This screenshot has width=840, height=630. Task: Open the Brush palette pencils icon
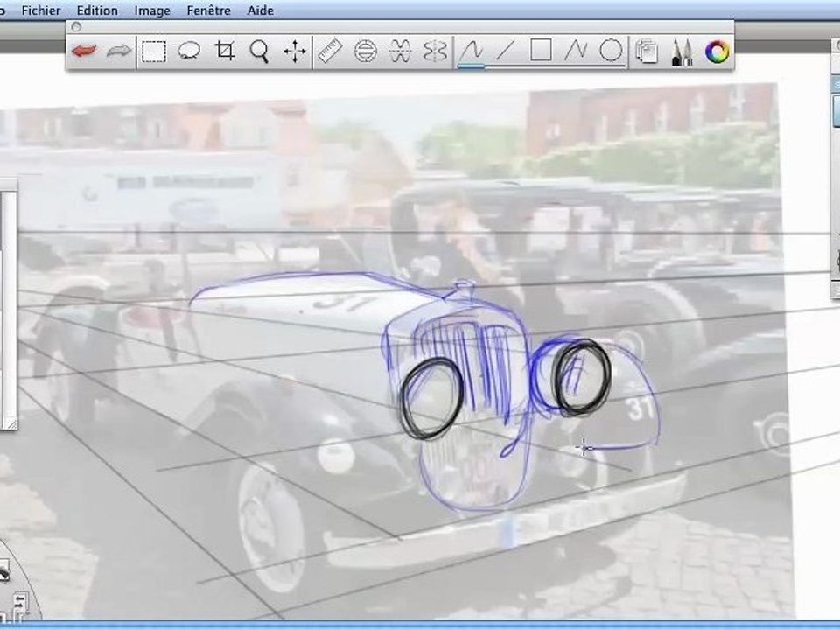click(x=682, y=52)
